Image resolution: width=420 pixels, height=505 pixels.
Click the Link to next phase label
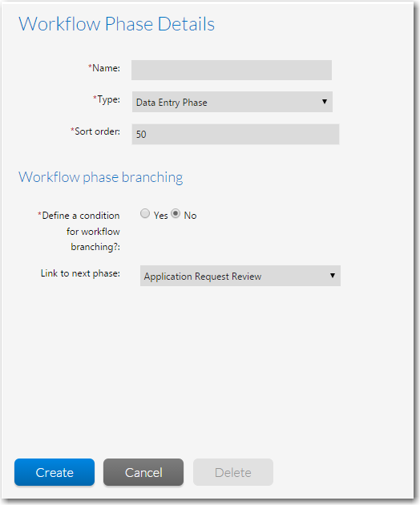pos(80,273)
